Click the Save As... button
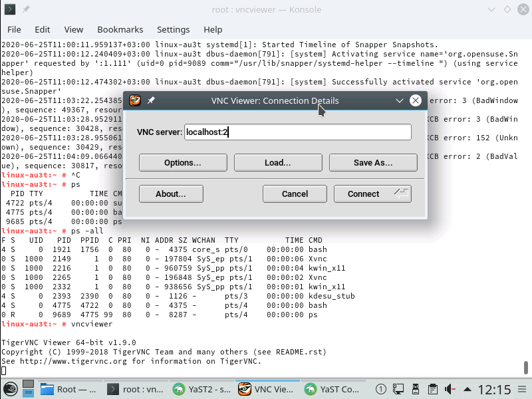This screenshot has height=399, width=532. [x=373, y=162]
